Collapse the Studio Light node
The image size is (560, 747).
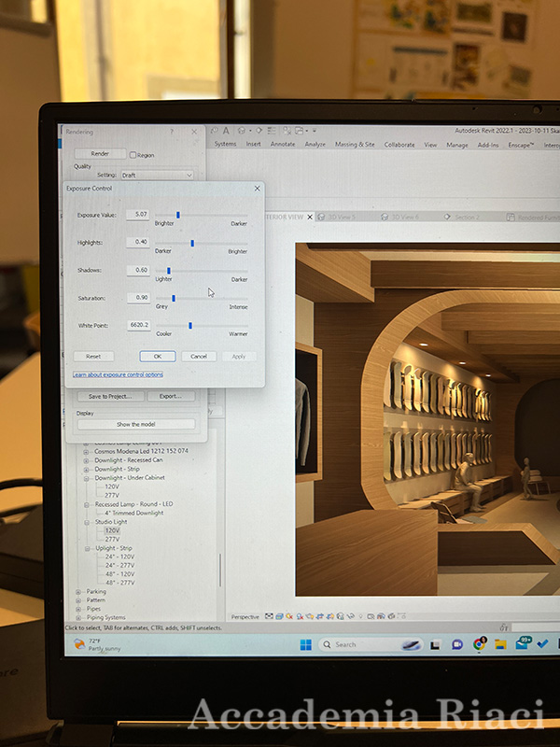(x=87, y=523)
